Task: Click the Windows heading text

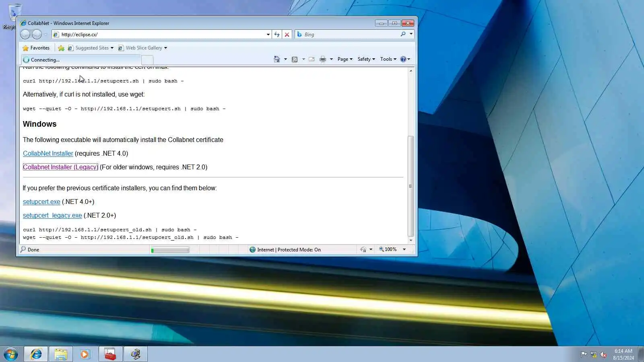Action: [x=39, y=124]
